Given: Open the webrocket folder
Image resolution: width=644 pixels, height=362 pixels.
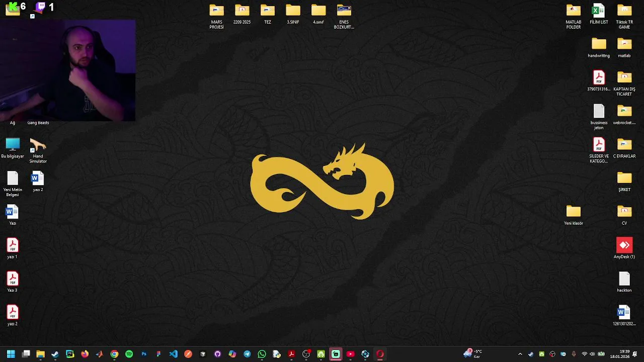Looking at the screenshot, I should pyautogui.click(x=624, y=115).
